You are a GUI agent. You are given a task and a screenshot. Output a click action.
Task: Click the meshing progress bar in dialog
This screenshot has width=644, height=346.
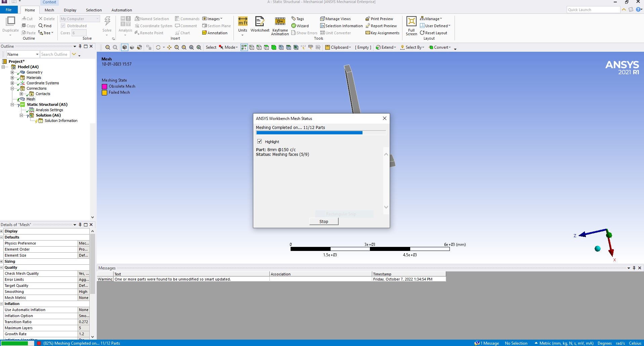[321, 133]
